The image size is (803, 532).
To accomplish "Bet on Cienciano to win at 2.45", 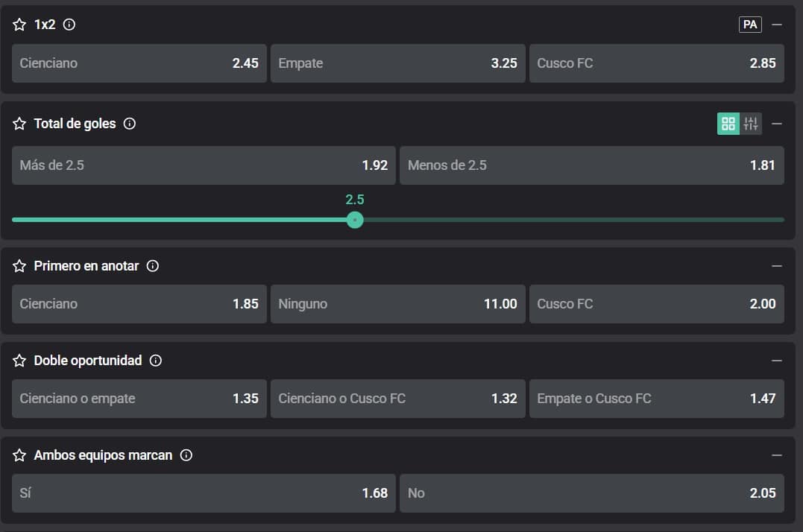I will (139, 63).
